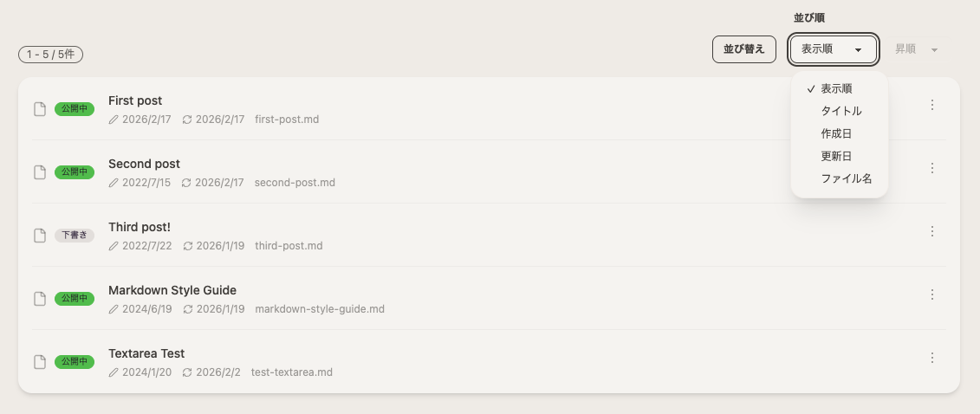
Task: Collapse the 表示順 sort order dropdown
Action: (x=833, y=49)
